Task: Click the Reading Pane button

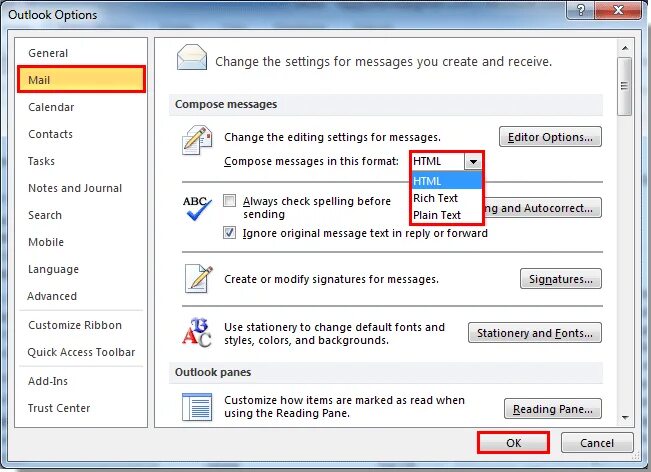Action: click(x=553, y=409)
